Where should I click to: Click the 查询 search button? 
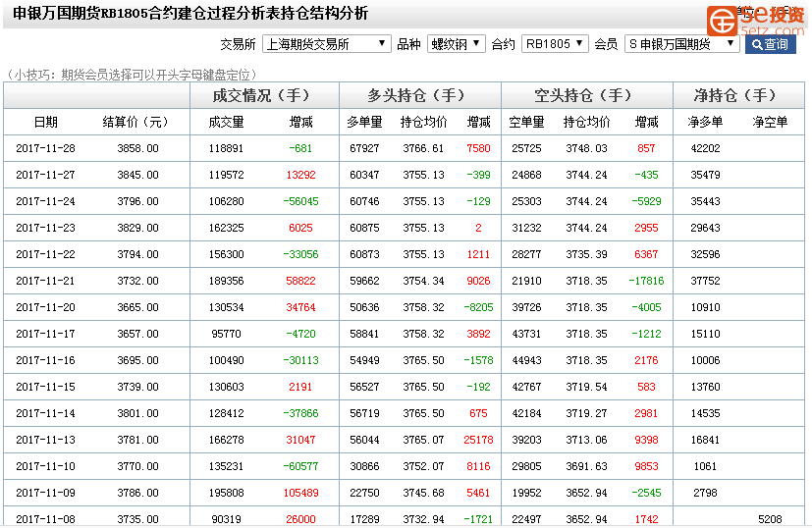click(x=770, y=44)
